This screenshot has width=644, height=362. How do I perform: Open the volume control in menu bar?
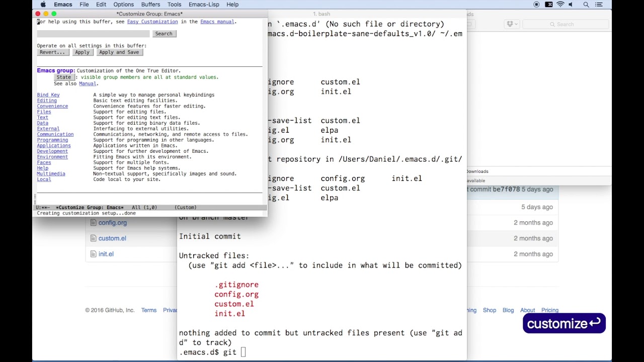571,5
